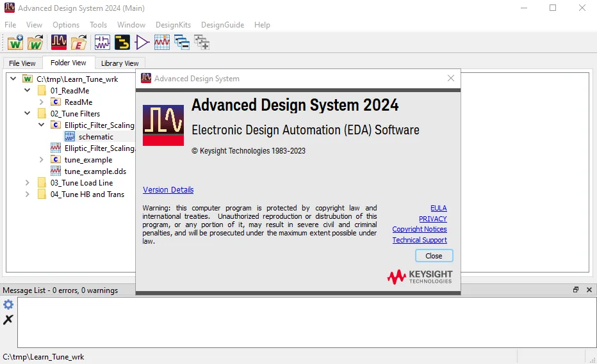Open the Technical Support link

tap(420, 240)
